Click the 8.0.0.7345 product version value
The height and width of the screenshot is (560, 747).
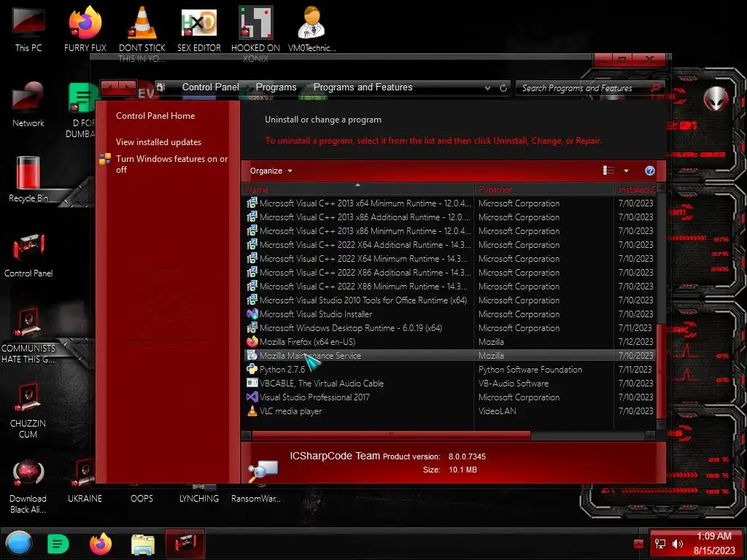467,456
